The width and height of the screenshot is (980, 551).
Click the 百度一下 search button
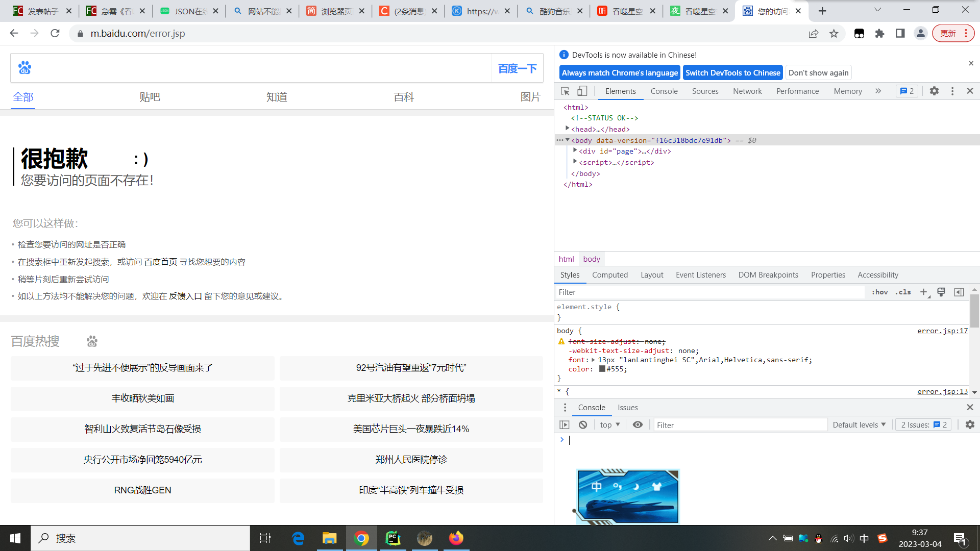coord(517,68)
